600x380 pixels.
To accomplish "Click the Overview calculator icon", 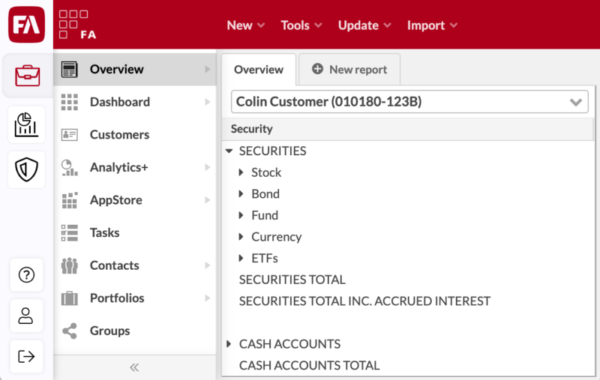I will coord(69,70).
